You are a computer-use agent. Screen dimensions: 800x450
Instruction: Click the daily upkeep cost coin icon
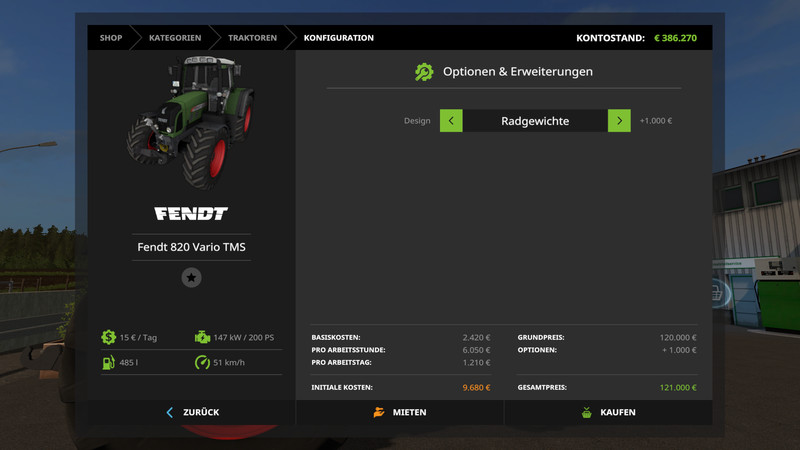tap(108, 337)
